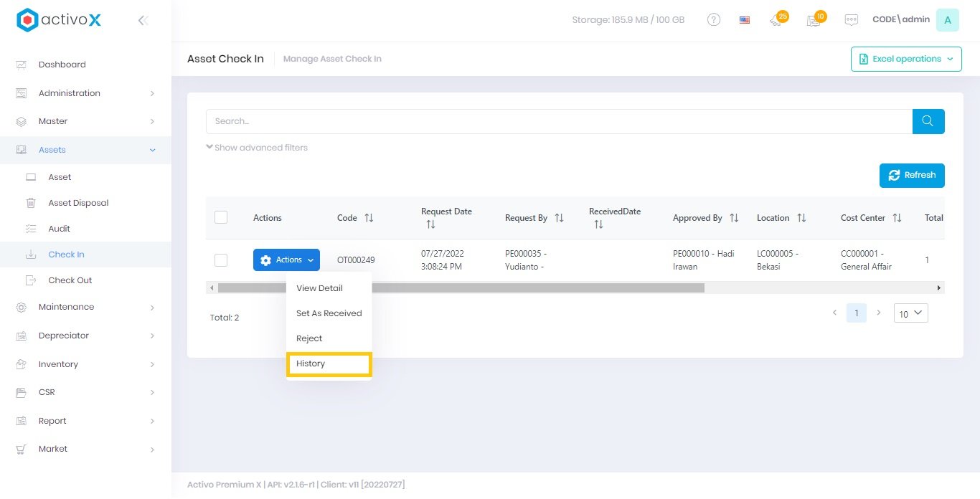
Task: Tick the select-all checkbox in table header
Action: 221,217
